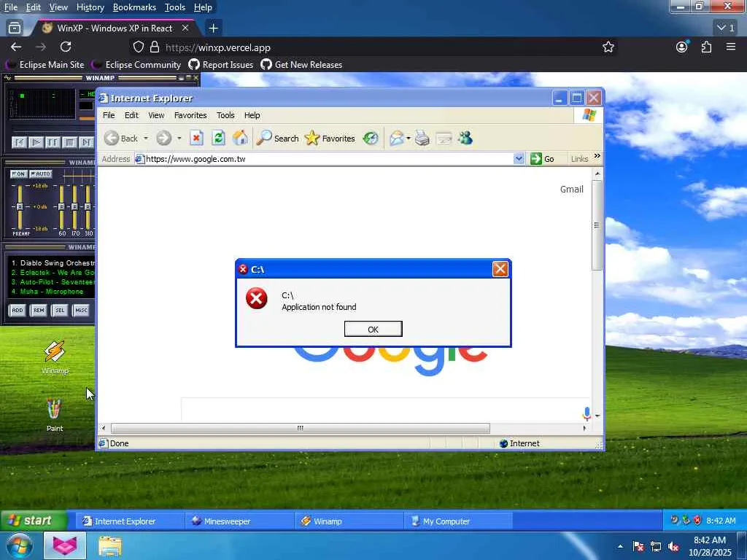Expand the Links toolbar chevron
This screenshot has height=560, width=747.
[597, 156]
